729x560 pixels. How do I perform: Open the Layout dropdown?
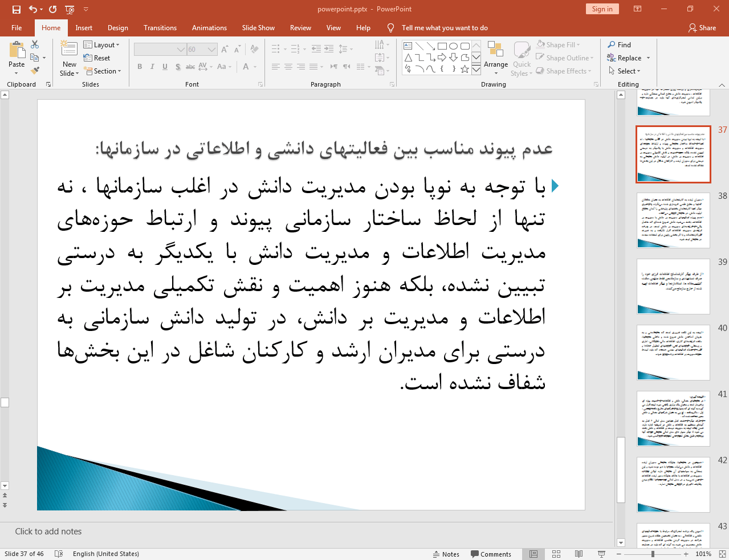[x=101, y=44]
